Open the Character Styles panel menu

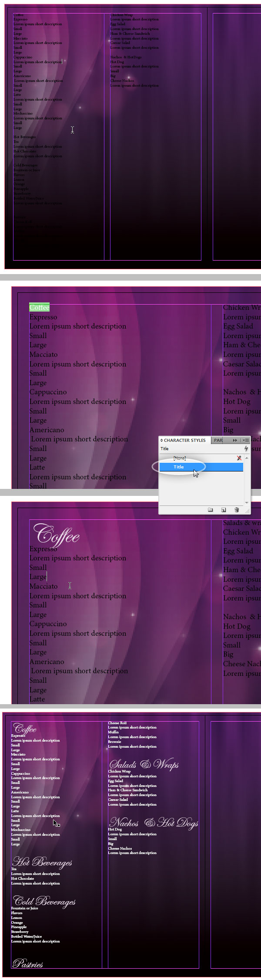246,441
